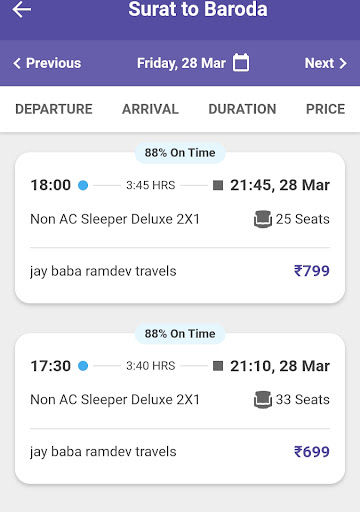Select the ₹799 fare
The height and width of the screenshot is (512, 360).
[x=312, y=271]
